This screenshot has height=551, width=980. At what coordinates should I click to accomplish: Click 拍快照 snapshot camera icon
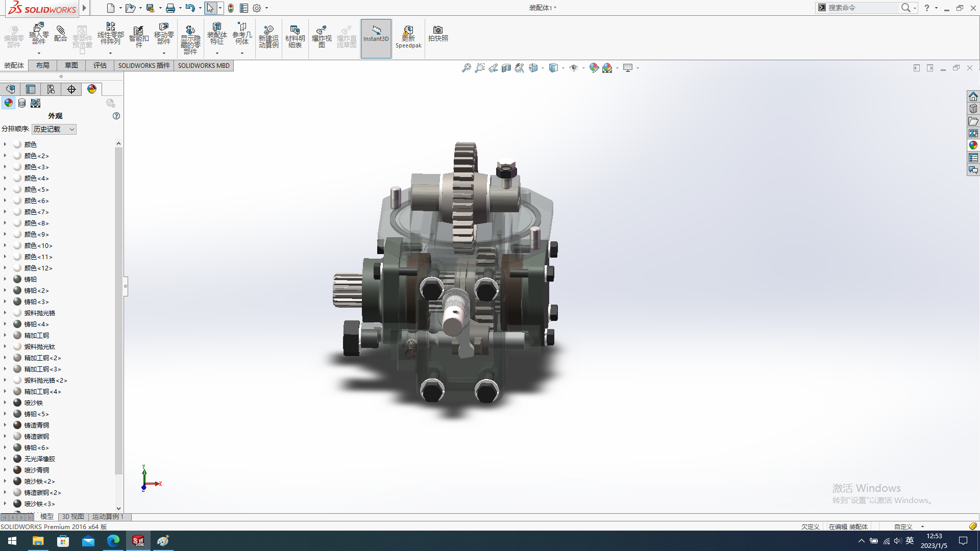tap(438, 34)
